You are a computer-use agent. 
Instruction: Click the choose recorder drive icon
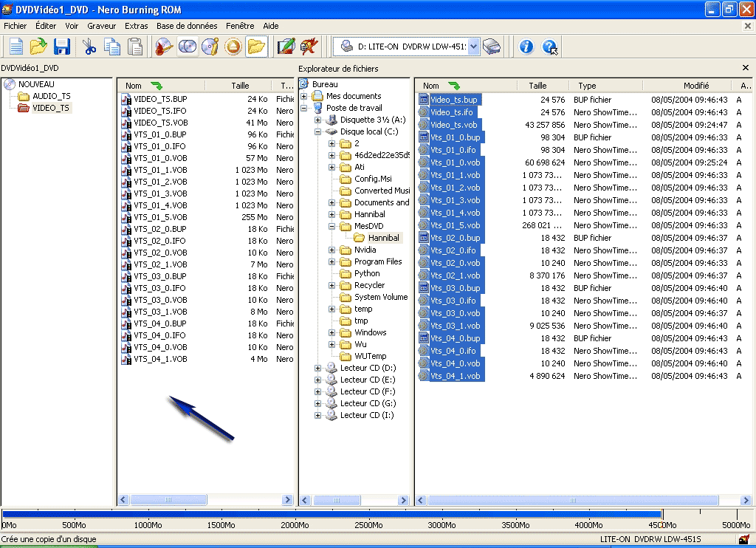pos(491,47)
